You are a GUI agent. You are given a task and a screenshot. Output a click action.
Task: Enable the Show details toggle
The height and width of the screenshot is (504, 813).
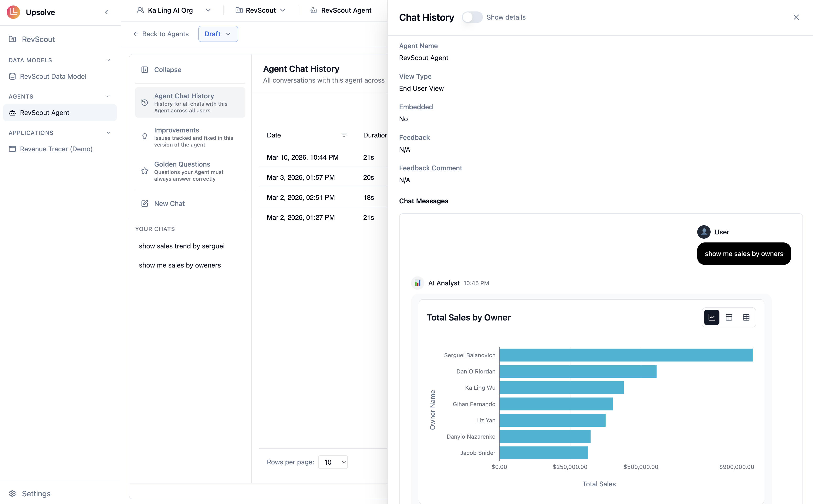pos(472,17)
